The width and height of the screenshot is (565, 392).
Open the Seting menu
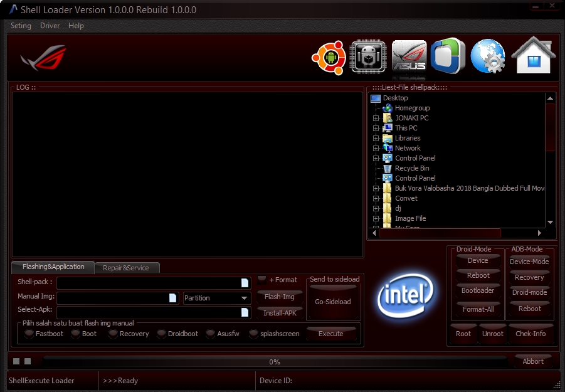coord(21,26)
